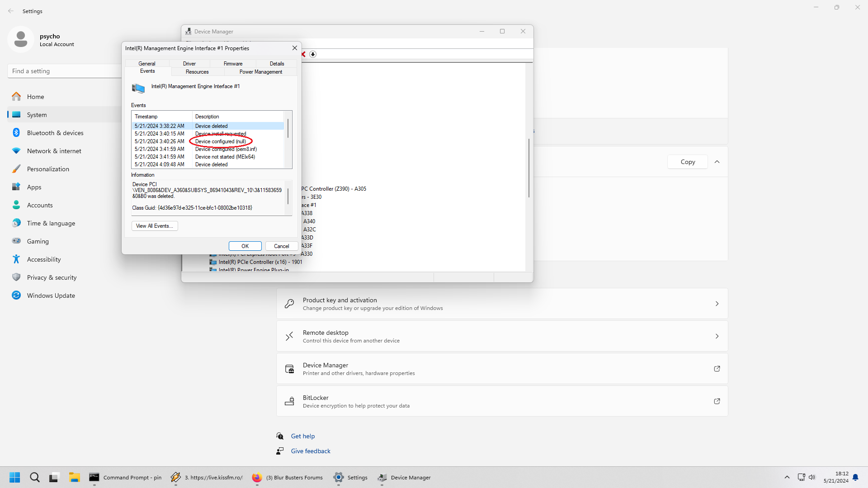Open the Power Management tab

tap(260, 72)
